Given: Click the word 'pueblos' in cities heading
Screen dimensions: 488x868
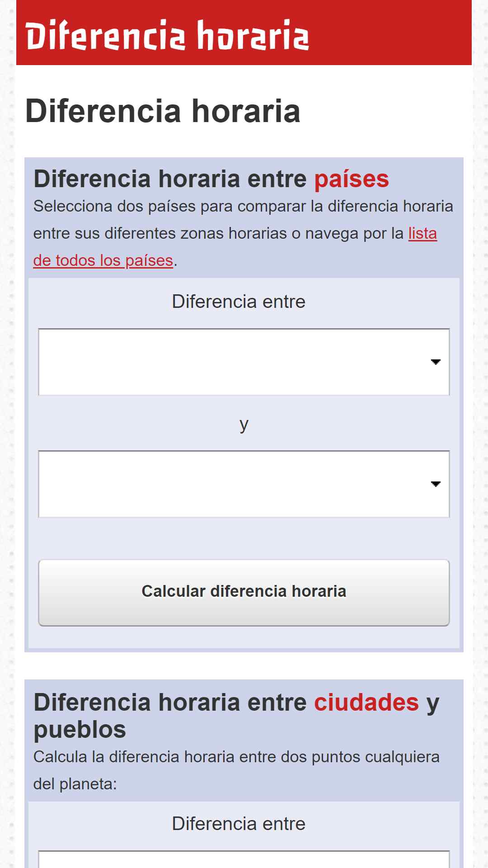Looking at the screenshot, I should tap(80, 731).
